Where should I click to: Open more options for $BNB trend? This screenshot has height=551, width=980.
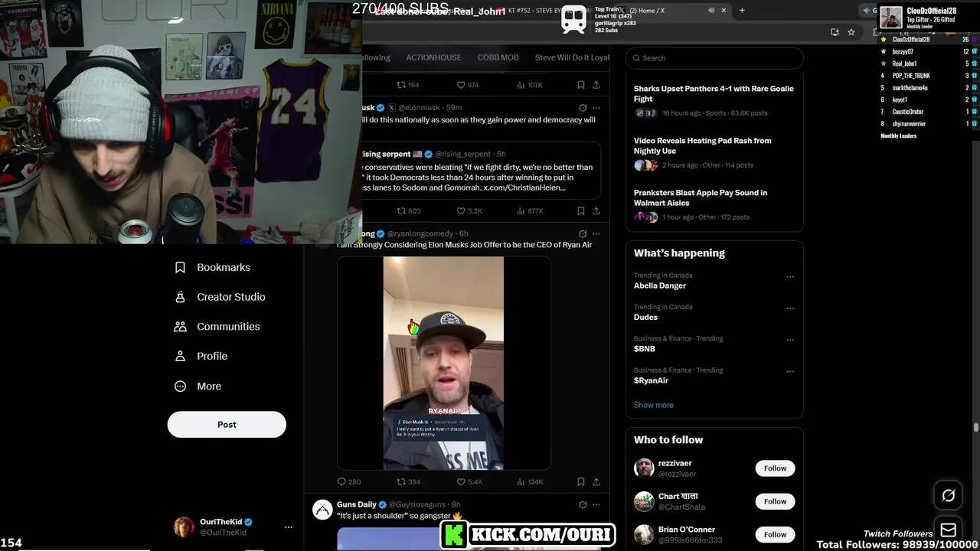pos(790,340)
